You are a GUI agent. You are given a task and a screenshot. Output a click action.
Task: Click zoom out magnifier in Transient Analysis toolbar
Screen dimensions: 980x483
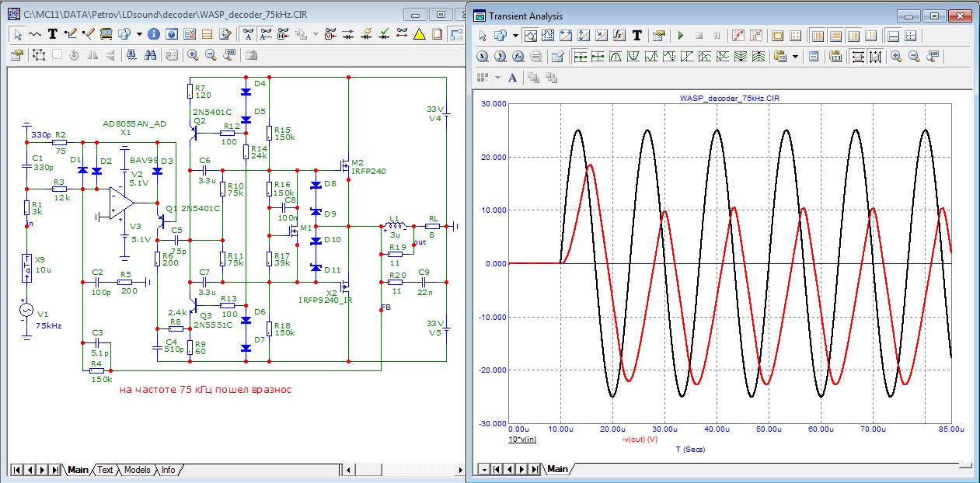pyautogui.click(x=915, y=56)
